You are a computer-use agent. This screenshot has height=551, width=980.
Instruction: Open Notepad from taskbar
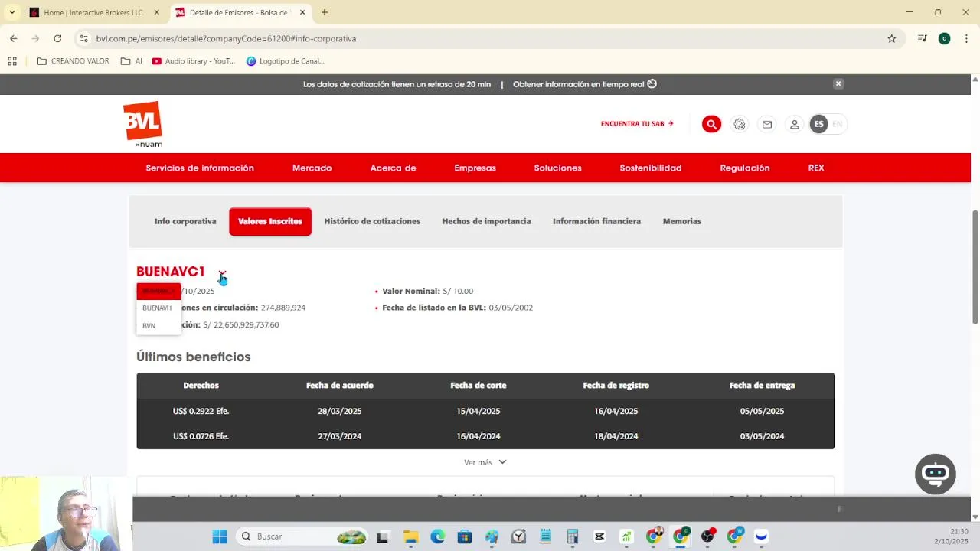545,536
